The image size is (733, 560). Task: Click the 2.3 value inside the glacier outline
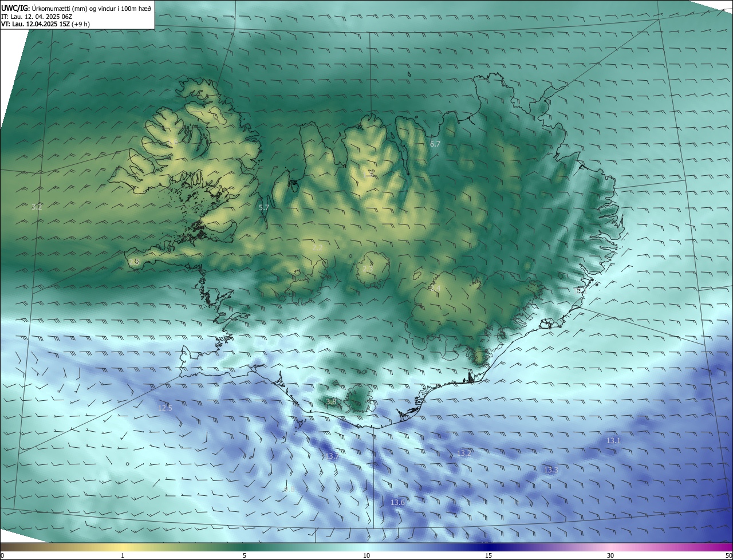(368, 269)
